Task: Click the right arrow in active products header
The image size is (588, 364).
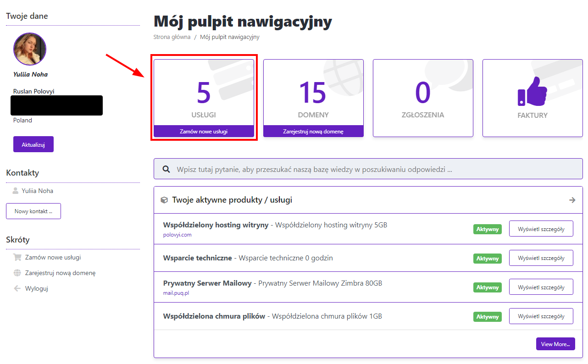Action: pos(572,200)
